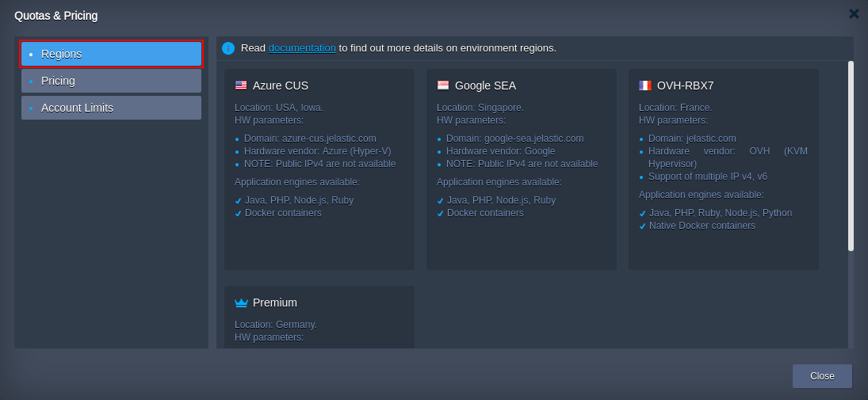This screenshot has height=400, width=868.
Task: Click 'Java, PHP, Ruby, Node.js, Python' line
Action: (x=721, y=213)
